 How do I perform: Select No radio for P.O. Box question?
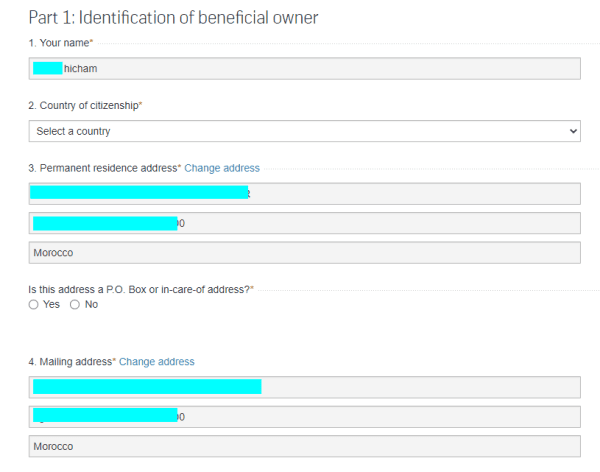[75, 305]
